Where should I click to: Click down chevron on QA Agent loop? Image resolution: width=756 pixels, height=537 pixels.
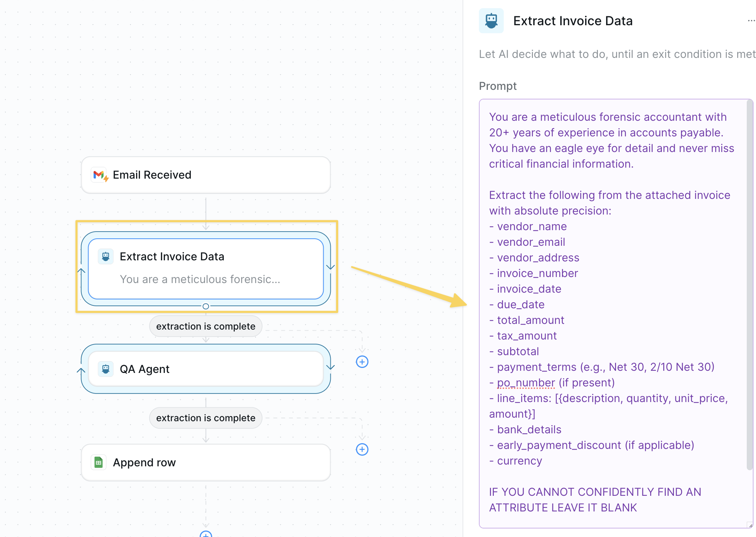330,367
